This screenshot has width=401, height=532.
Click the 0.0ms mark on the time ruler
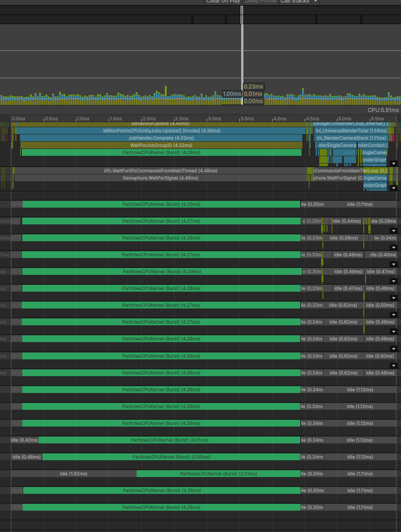coord(19,119)
